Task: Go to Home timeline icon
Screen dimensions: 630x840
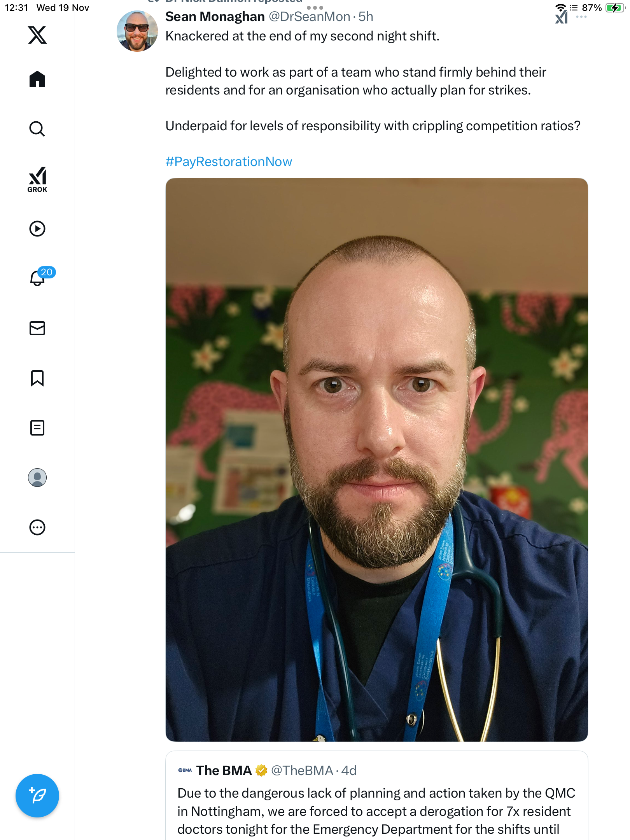Action: (x=37, y=79)
